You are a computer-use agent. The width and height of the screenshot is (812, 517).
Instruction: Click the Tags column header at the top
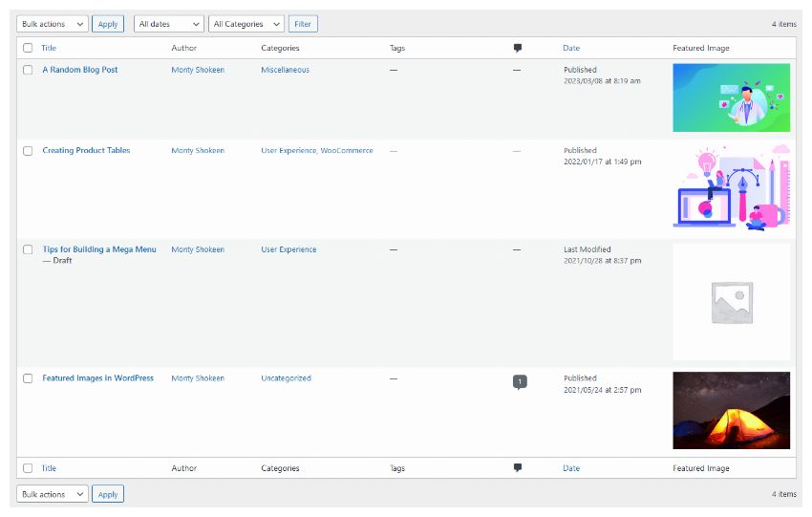point(397,48)
